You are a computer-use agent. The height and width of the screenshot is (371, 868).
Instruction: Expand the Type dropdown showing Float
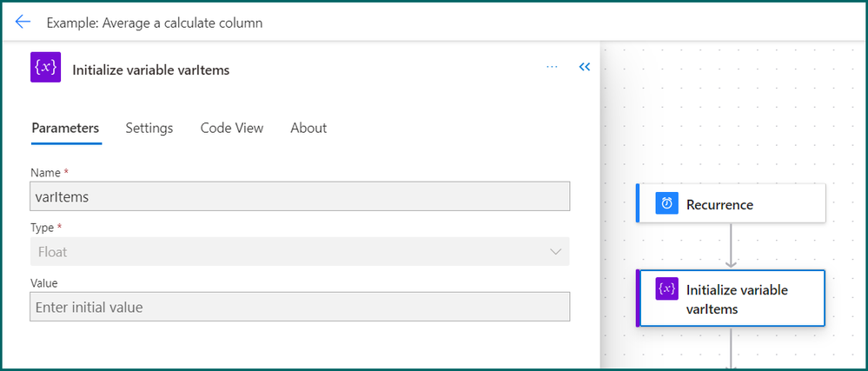click(x=287, y=252)
